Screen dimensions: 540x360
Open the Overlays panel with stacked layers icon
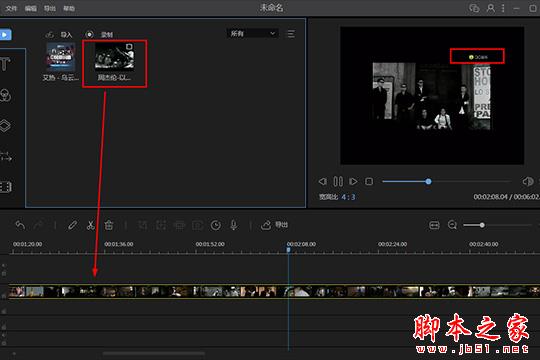[x=5, y=126]
